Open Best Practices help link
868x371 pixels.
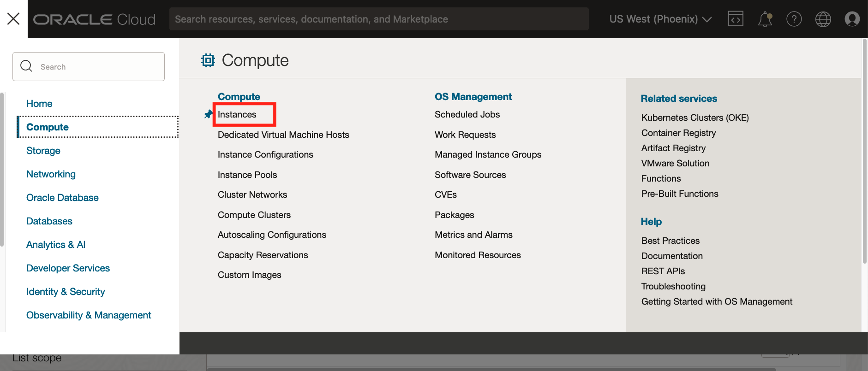(x=670, y=241)
